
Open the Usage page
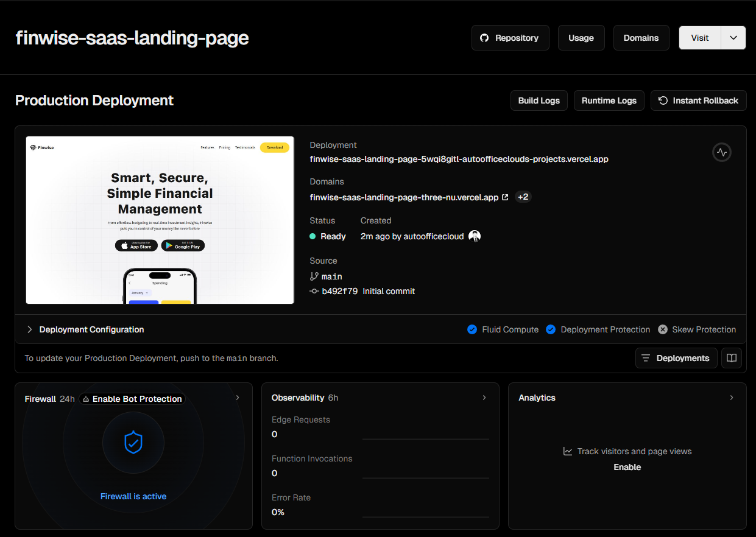tap(581, 38)
